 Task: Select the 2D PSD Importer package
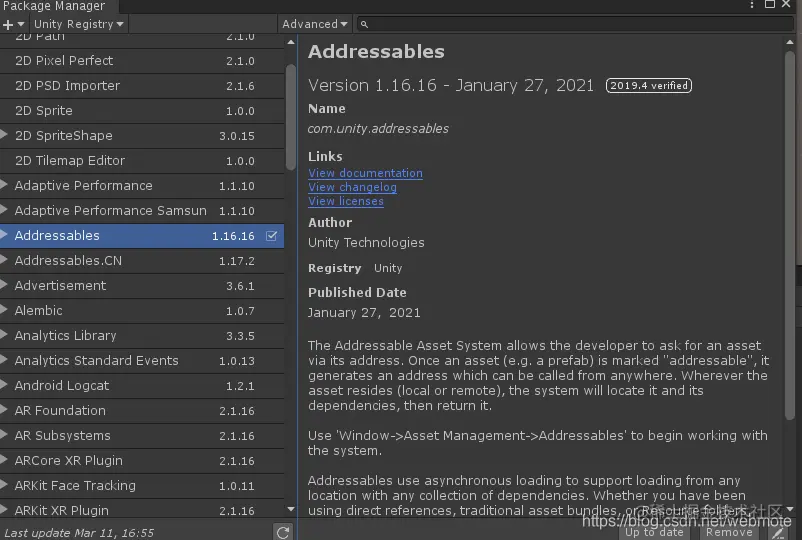coord(142,86)
